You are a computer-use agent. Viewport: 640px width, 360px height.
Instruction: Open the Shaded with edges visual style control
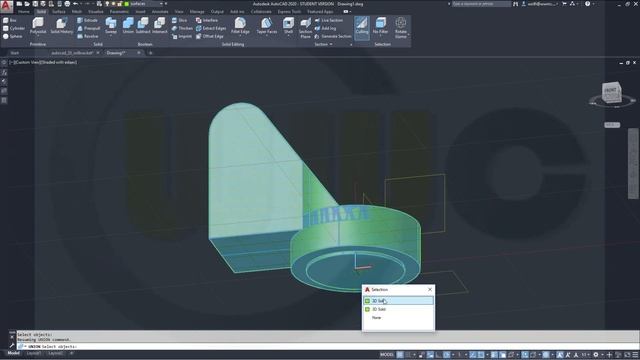pyautogui.click(x=58, y=62)
